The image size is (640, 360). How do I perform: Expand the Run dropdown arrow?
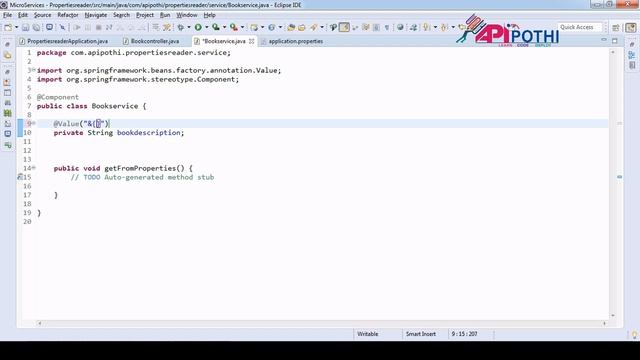[207, 27]
